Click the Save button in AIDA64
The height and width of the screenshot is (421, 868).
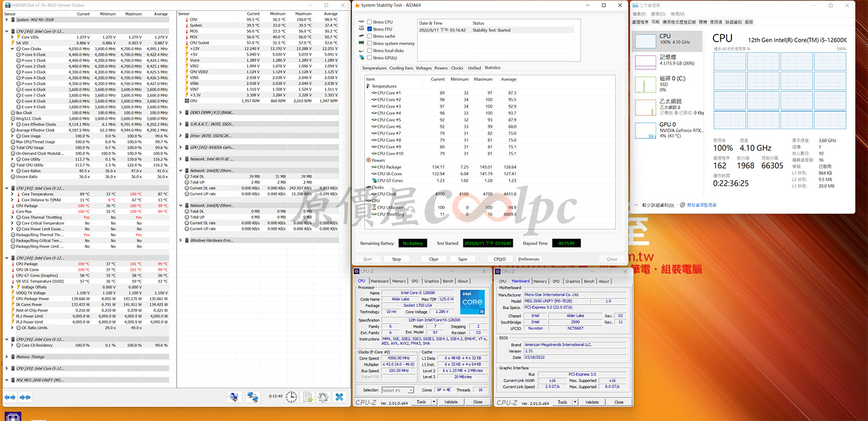[462, 259]
